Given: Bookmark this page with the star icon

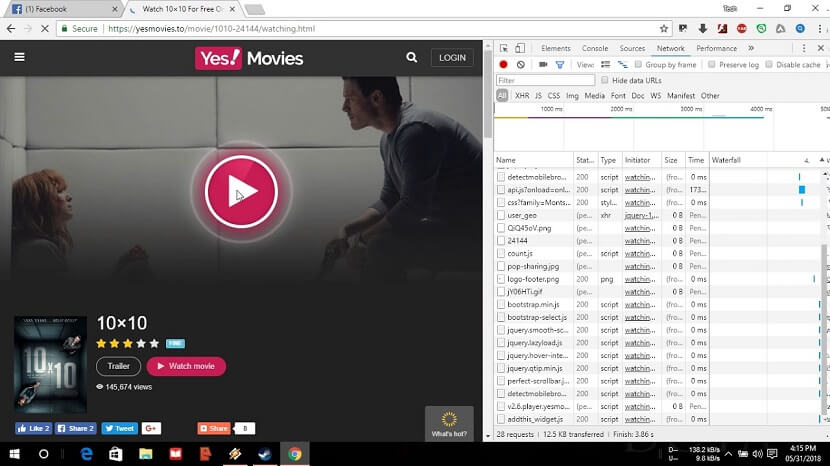Looking at the screenshot, I should (664, 29).
